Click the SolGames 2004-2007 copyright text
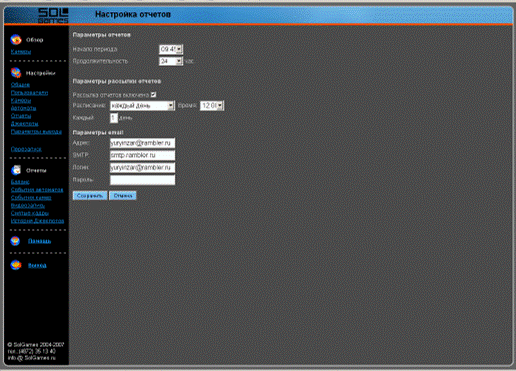 pyautogui.click(x=36, y=345)
